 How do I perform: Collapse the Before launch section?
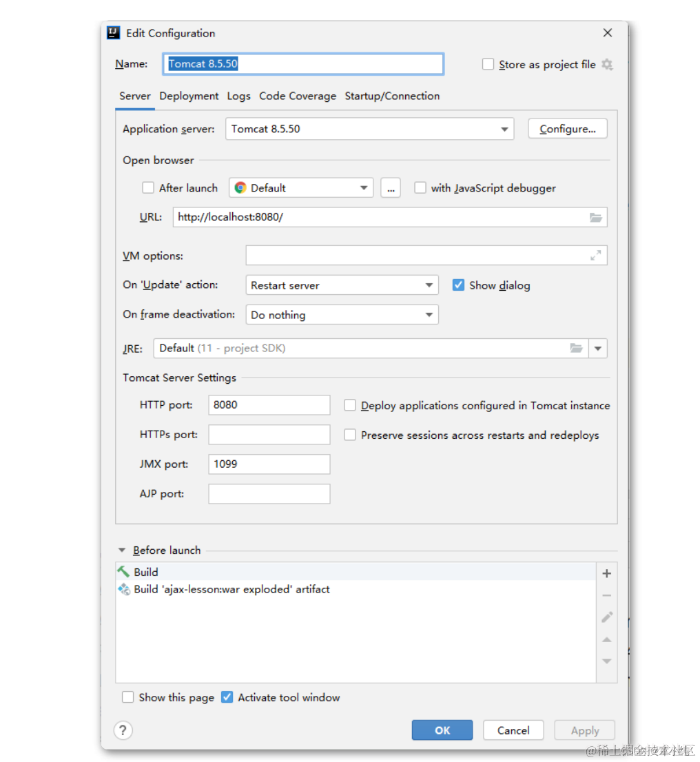(122, 550)
